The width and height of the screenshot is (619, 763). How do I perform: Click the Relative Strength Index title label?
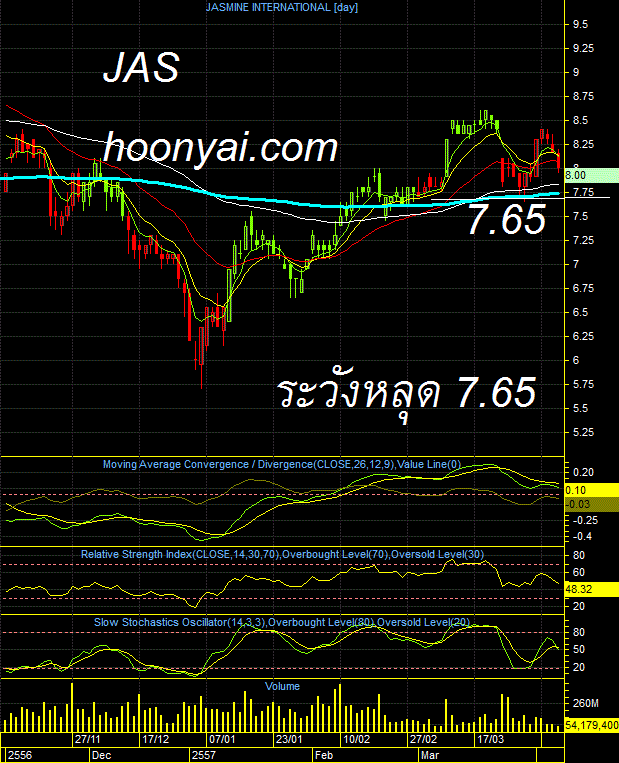pos(282,554)
